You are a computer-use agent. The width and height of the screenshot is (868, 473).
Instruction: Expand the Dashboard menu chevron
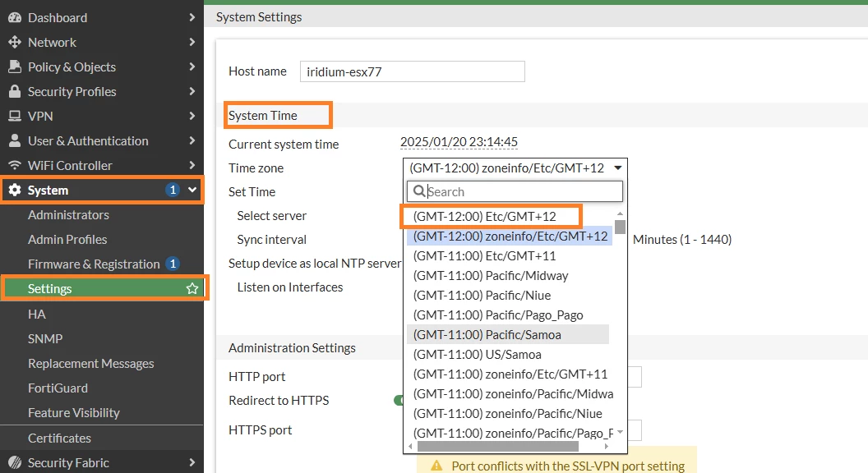click(x=192, y=18)
